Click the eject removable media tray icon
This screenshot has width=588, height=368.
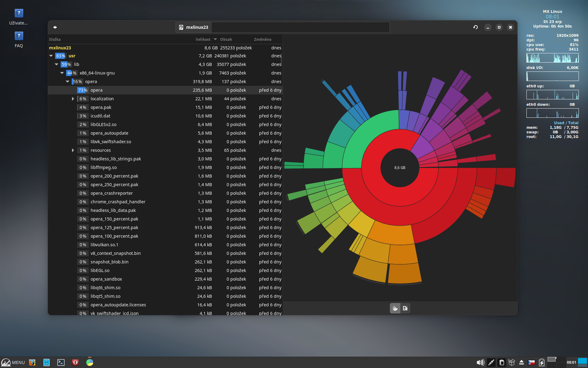click(522, 362)
